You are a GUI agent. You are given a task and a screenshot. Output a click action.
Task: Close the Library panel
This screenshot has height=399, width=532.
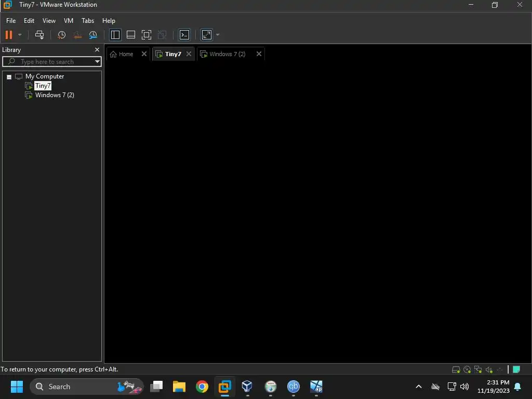[97, 50]
